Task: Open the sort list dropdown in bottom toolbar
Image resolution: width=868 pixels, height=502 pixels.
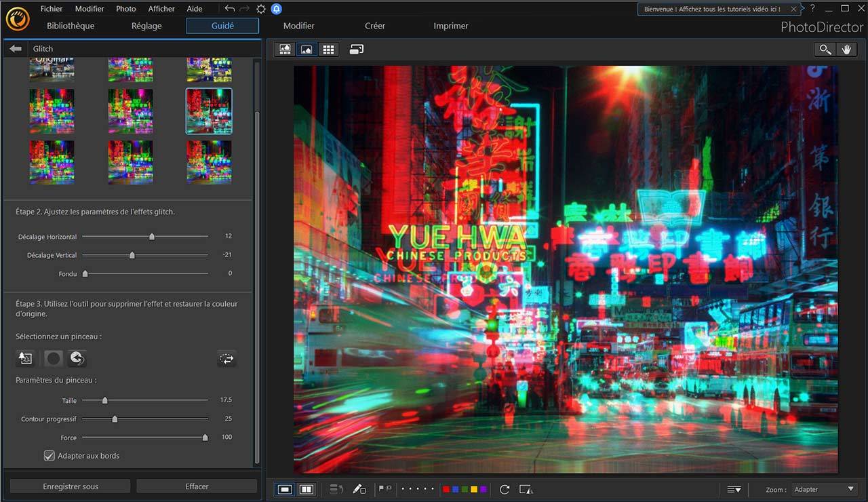Action: 734,489
